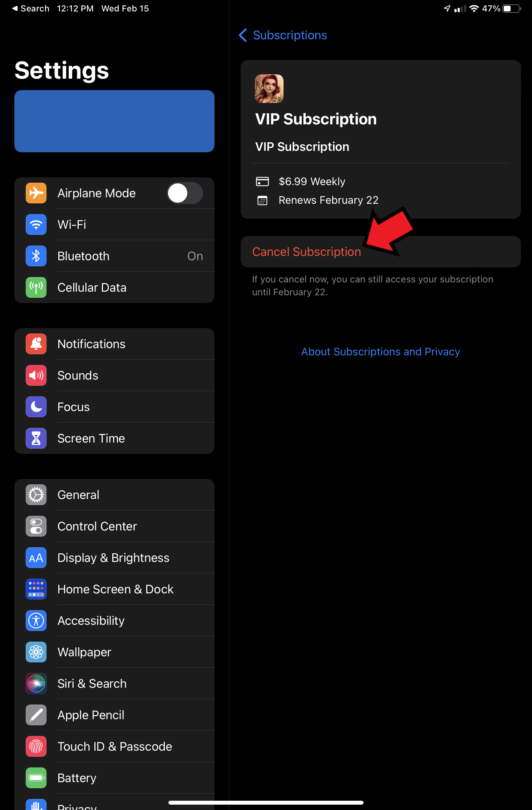Viewport: 532px width, 810px height.
Task: Open the blue Apple ID profile banner
Action: coord(114,121)
